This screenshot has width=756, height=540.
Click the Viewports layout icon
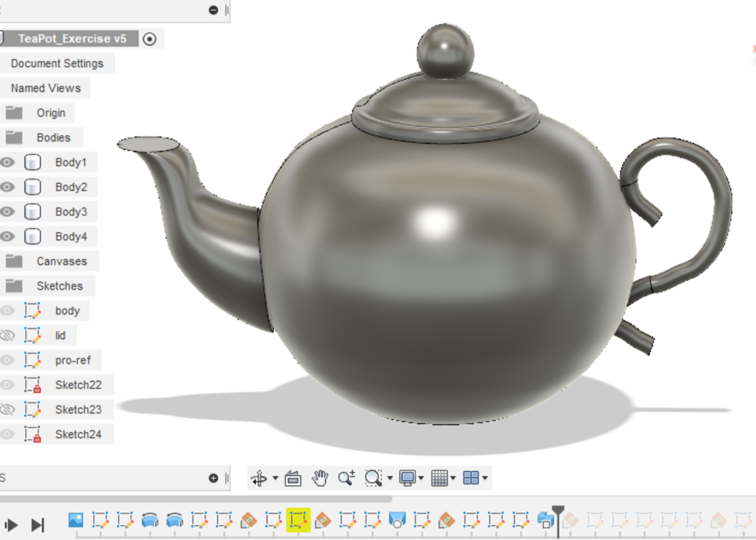[x=471, y=478]
